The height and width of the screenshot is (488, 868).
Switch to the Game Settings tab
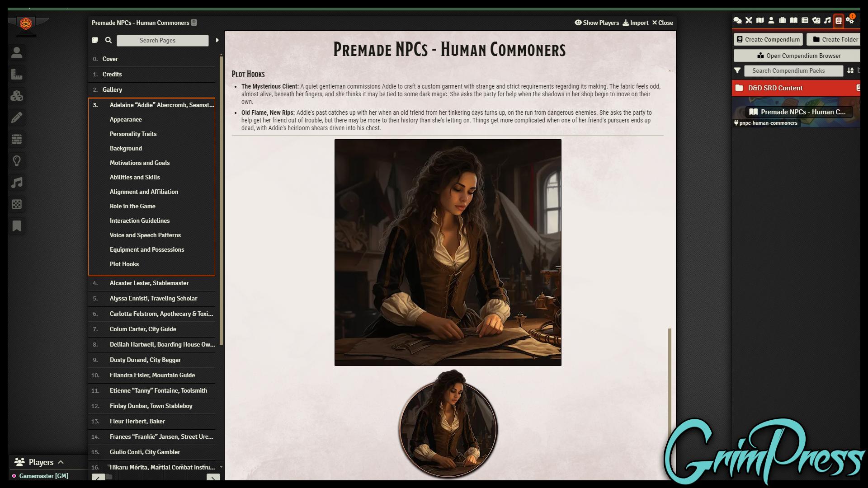click(850, 20)
